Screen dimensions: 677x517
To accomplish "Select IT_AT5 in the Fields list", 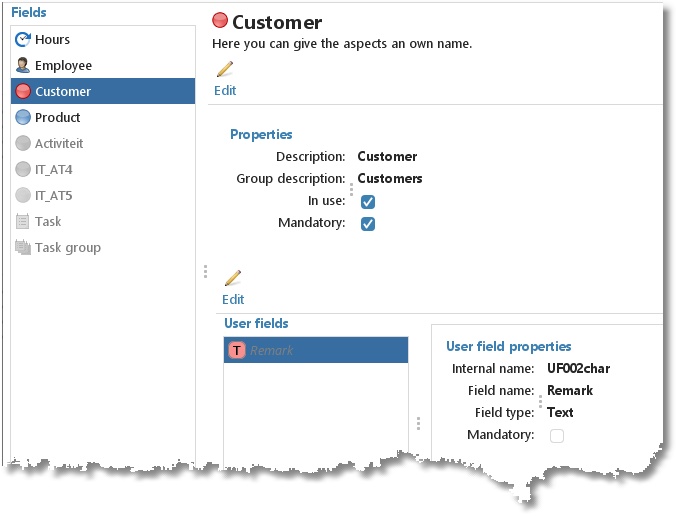I will tap(53, 196).
